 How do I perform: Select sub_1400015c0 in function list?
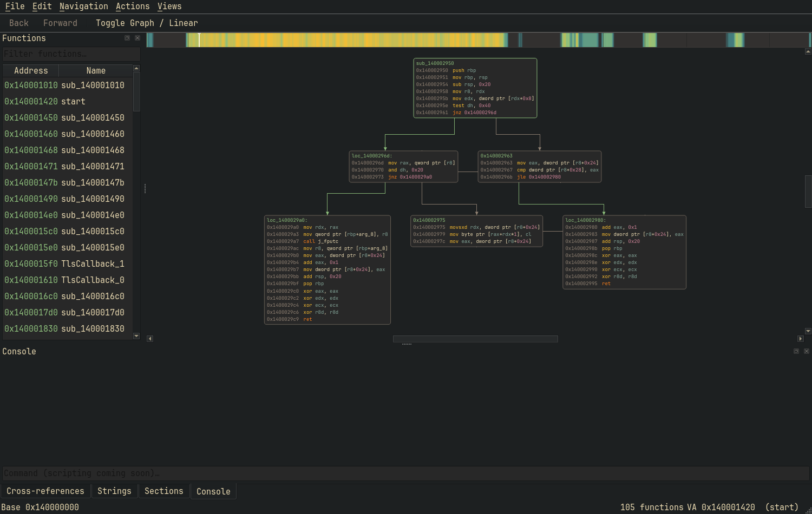click(68, 232)
